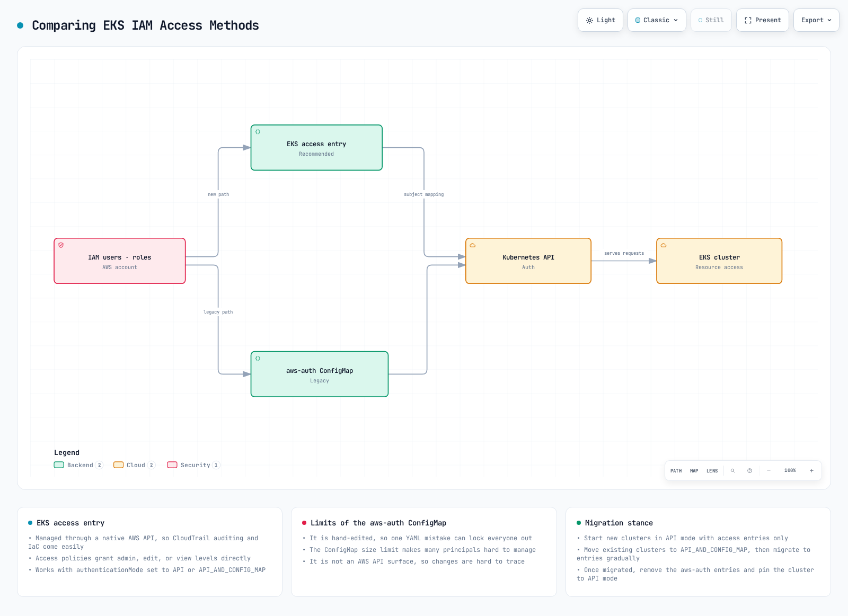Open the Classic style dropdown
This screenshot has height=616, width=848.
click(x=657, y=20)
